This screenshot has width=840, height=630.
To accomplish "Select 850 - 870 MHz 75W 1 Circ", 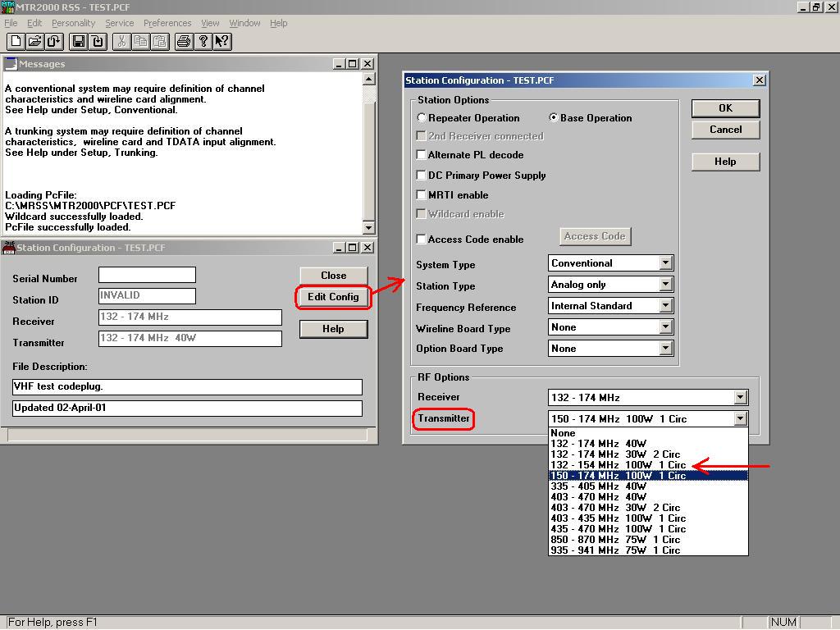I will pyautogui.click(x=648, y=540).
